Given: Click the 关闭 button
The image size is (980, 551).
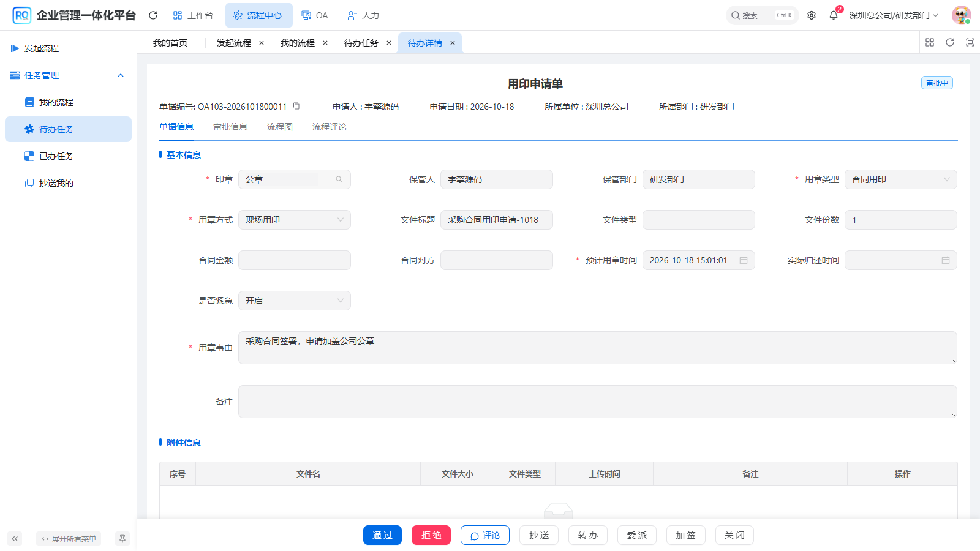Looking at the screenshot, I should tap(734, 535).
